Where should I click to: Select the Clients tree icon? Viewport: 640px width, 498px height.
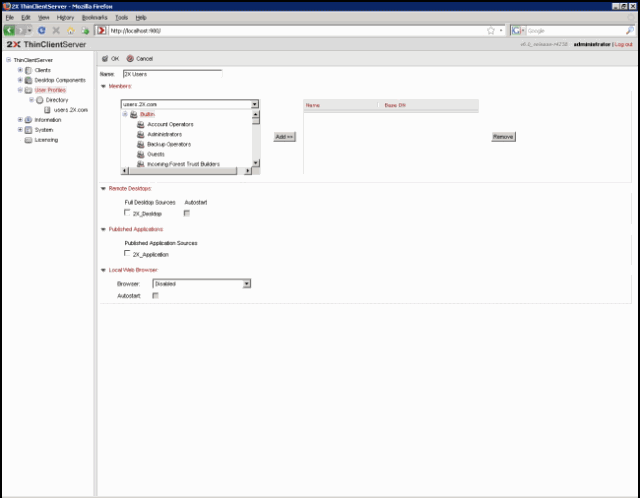click(29, 70)
